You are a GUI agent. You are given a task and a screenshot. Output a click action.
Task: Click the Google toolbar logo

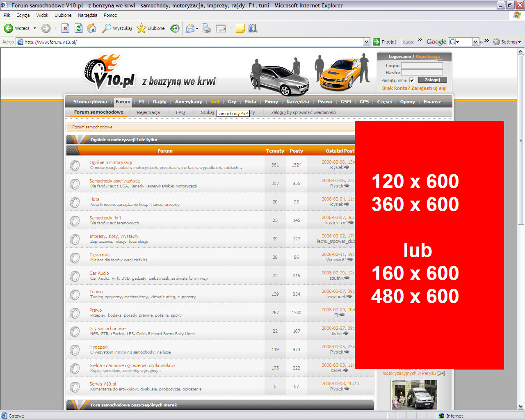click(436, 42)
